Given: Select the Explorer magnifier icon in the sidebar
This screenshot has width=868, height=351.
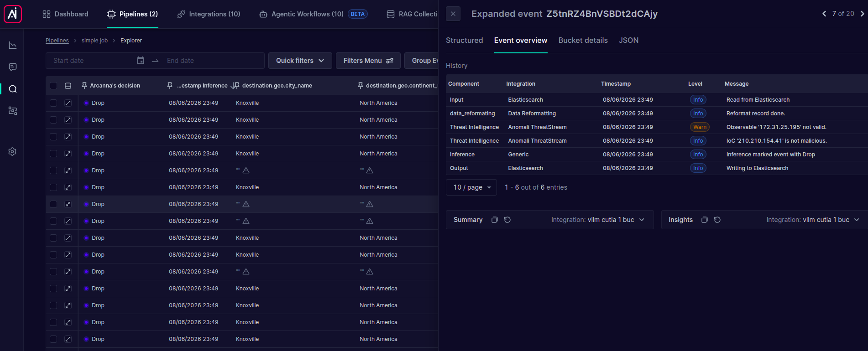Looking at the screenshot, I should click(x=13, y=89).
